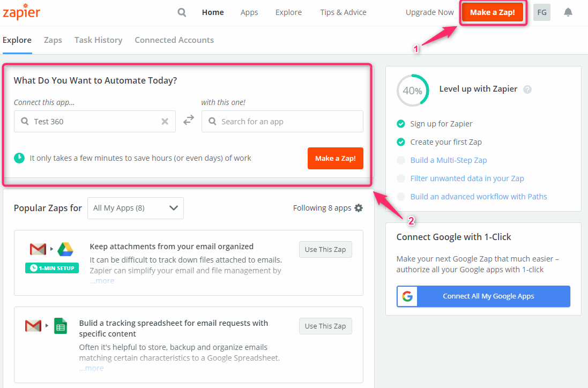Click the swap apps arrows icon
Screen dimensions: 588x388
(x=189, y=121)
